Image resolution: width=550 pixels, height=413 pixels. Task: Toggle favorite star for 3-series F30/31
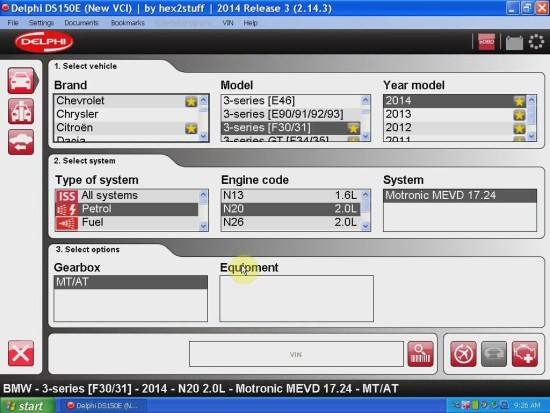click(x=353, y=128)
